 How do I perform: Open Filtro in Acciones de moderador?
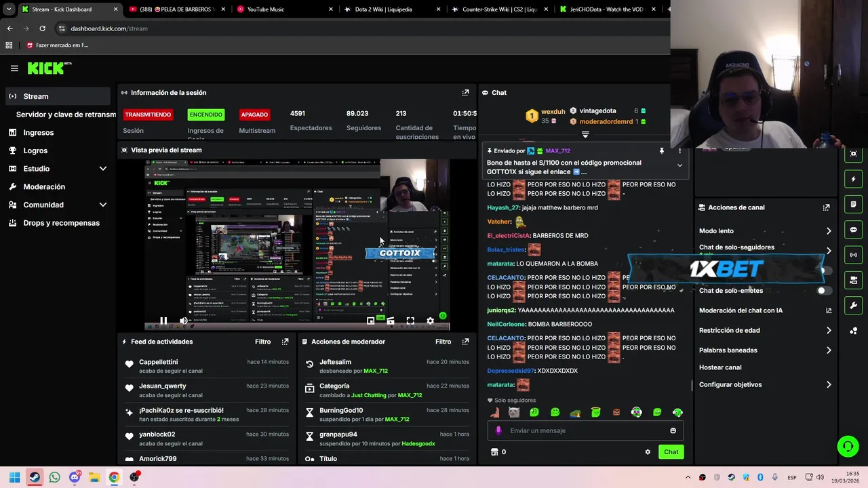(443, 342)
